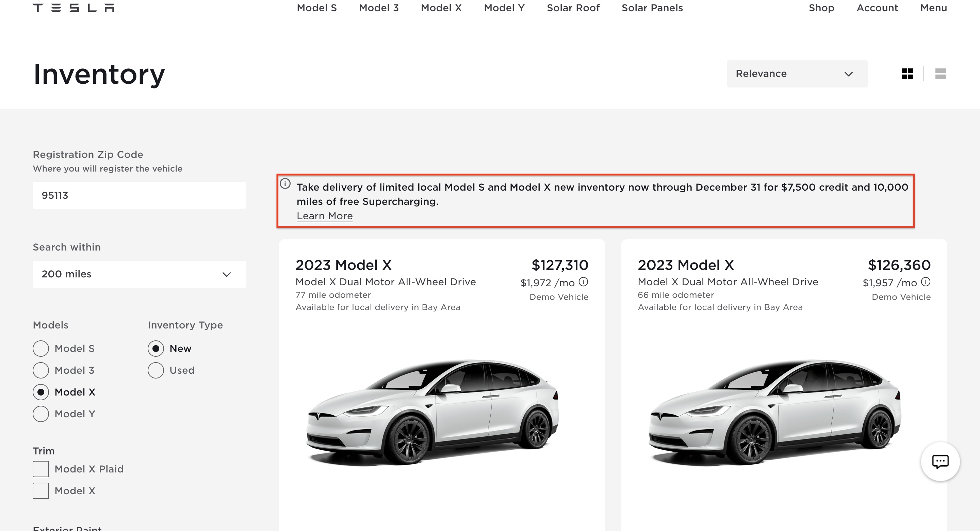Open the main Menu

click(x=934, y=8)
